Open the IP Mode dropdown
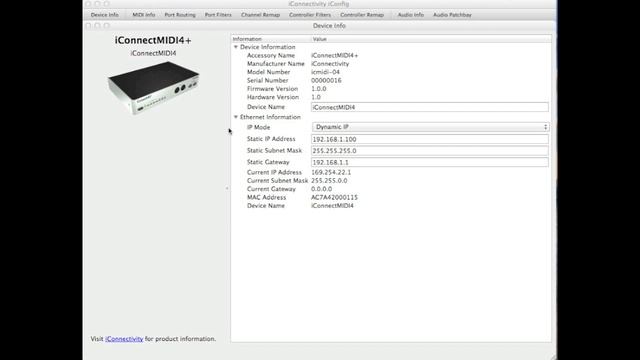This screenshot has height=360, width=640. (x=431, y=127)
